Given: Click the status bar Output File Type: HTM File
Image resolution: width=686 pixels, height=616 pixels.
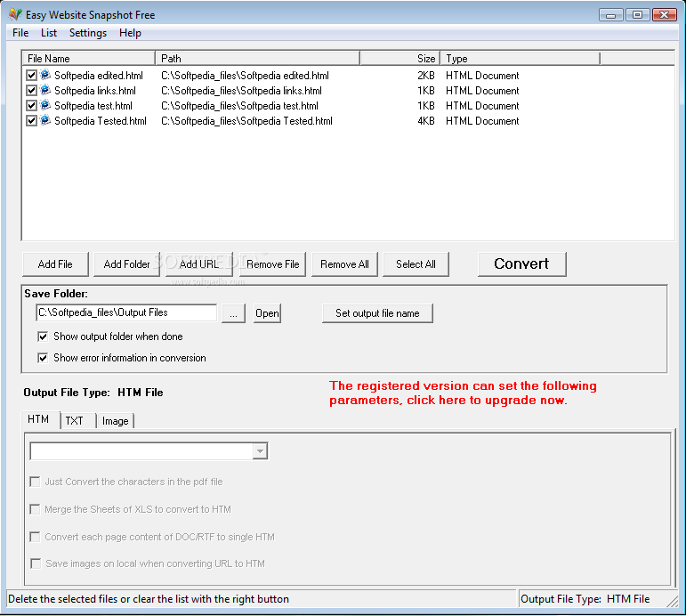Looking at the screenshot, I should click(585, 599).
